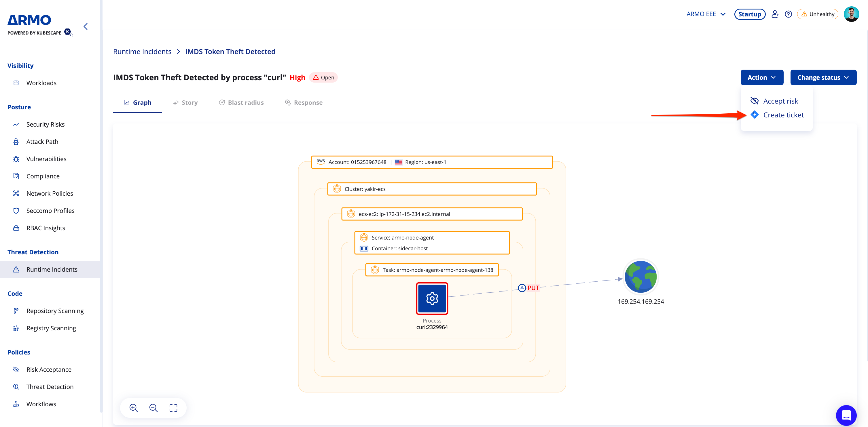Select the curl process node icon
Screen dimensions: 868x427
[432, 298]
